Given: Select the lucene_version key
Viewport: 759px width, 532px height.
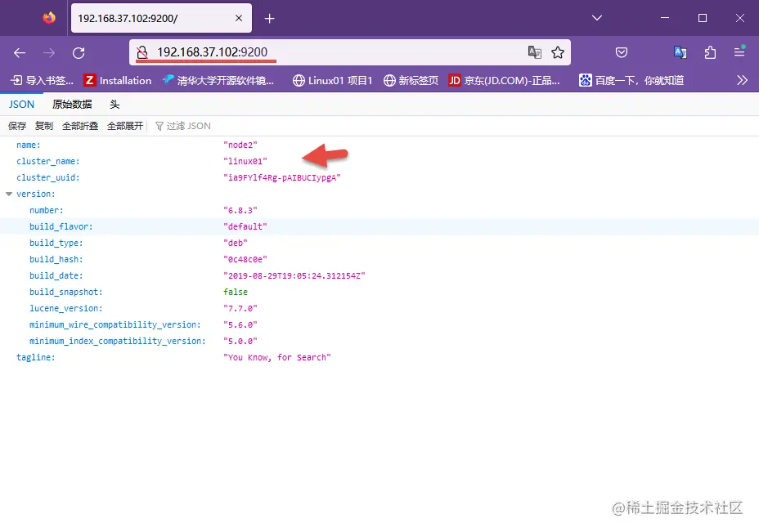Looking at the screenshot, I should 65,309.
